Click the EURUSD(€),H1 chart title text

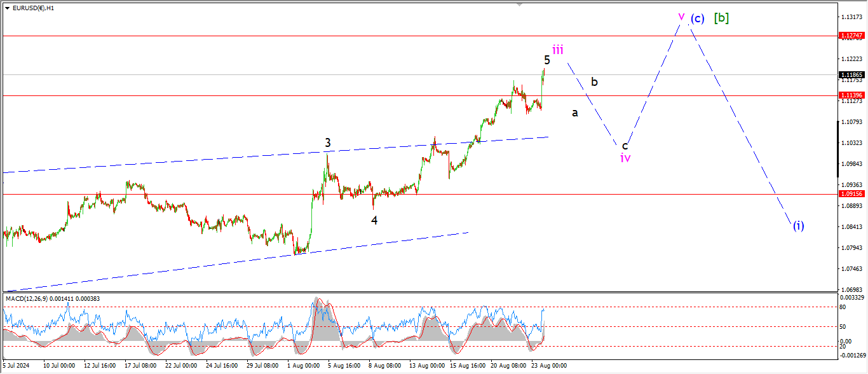33,8
